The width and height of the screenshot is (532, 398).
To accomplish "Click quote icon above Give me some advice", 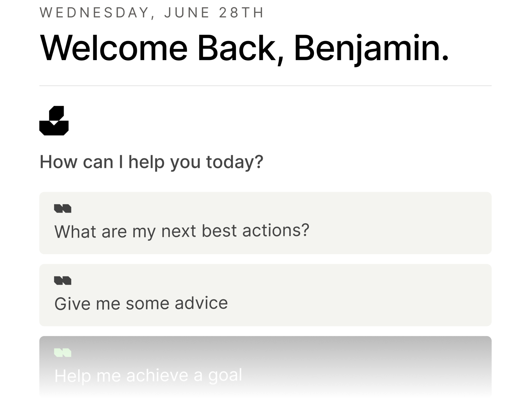I will [63, 281].
